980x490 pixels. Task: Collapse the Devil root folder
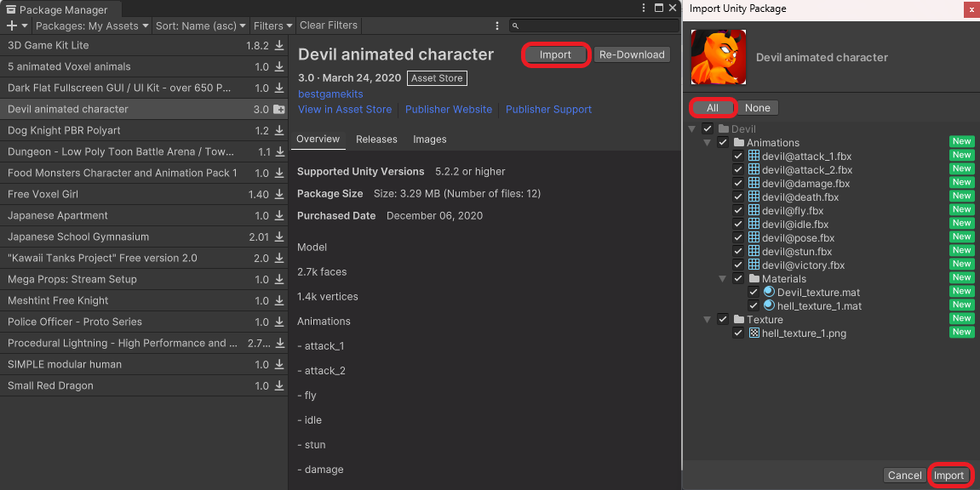tap(692, 129)
